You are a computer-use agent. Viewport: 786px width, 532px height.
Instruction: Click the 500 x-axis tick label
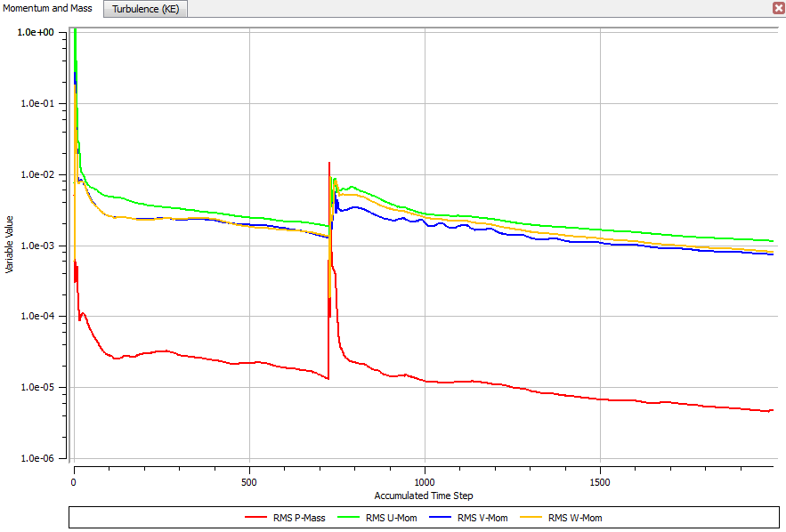249,481
